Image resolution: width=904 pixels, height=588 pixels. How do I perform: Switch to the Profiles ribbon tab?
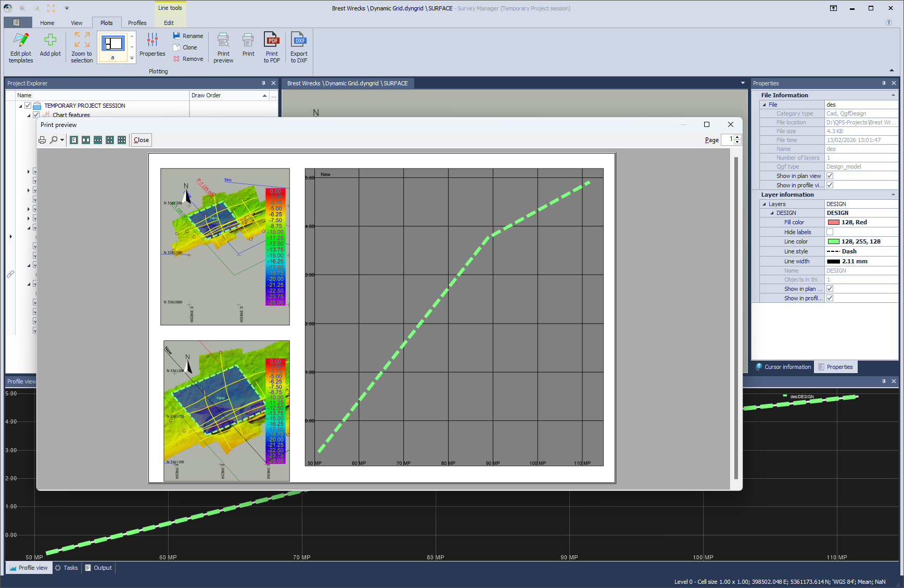coord(137,23)
